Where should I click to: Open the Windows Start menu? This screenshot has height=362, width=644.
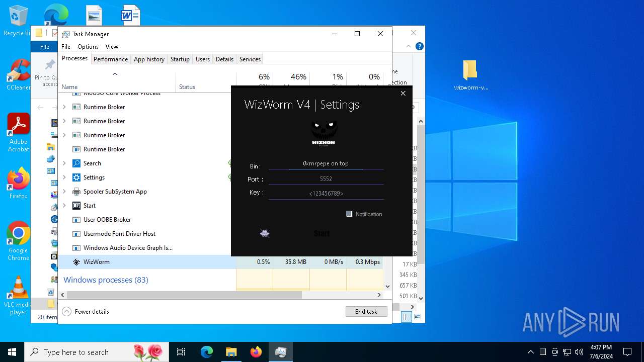pos(12,352)
